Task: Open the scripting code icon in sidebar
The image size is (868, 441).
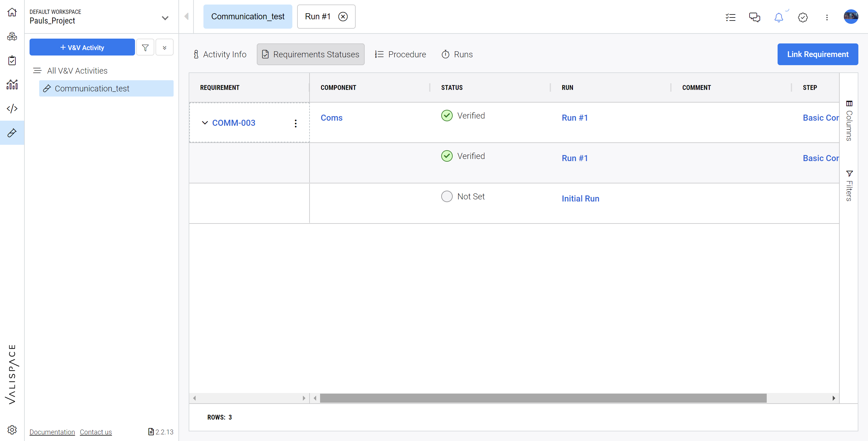Action: [x=12, y=109]
